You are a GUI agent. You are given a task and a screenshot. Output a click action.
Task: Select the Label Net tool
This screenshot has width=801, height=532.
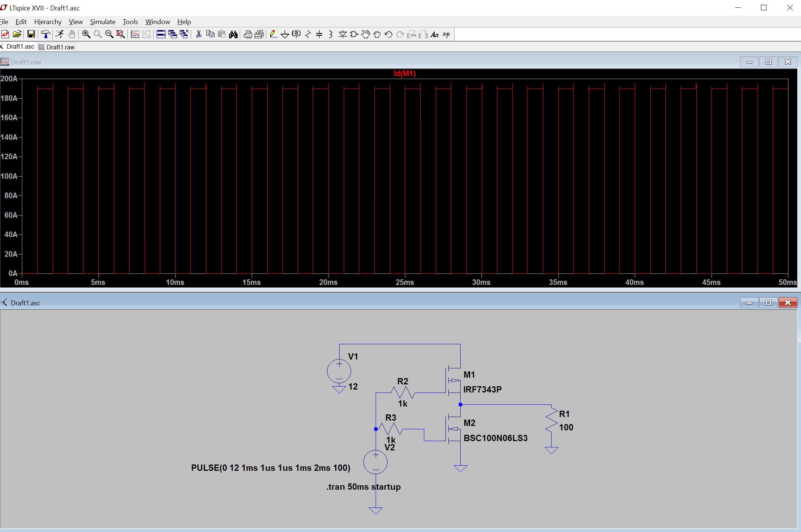pos(296,35)
